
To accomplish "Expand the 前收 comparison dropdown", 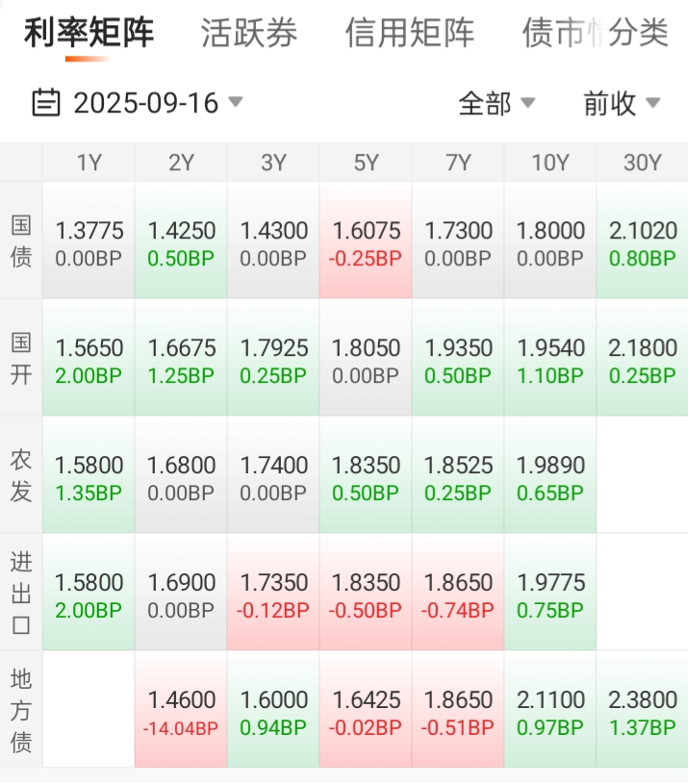I will [x=622, y=103].
